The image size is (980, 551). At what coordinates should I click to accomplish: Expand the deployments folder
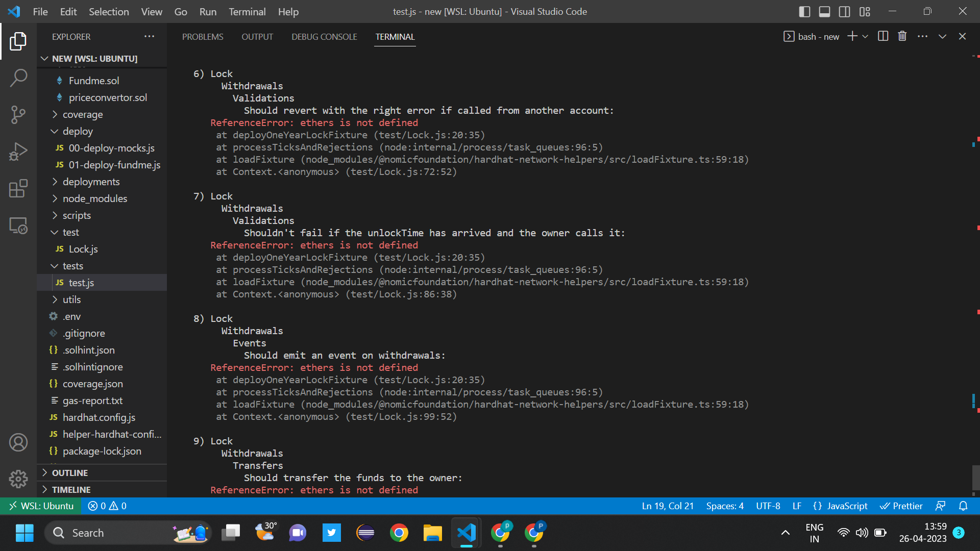tap(91, 182)
